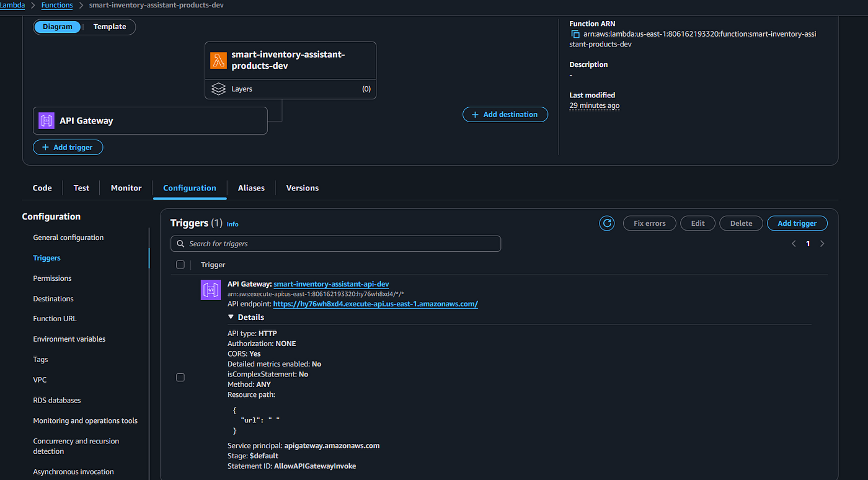Click the '29 minutes ago' last modified text

pos(595,105)
